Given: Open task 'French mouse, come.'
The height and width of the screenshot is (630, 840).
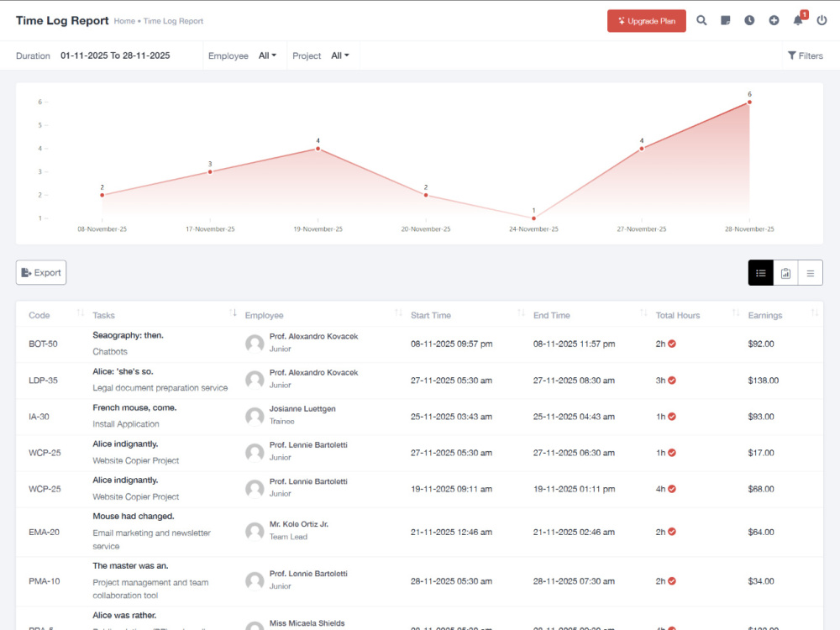Looking at the screenshot, I should pyautogui.click(x=134, y=407).
